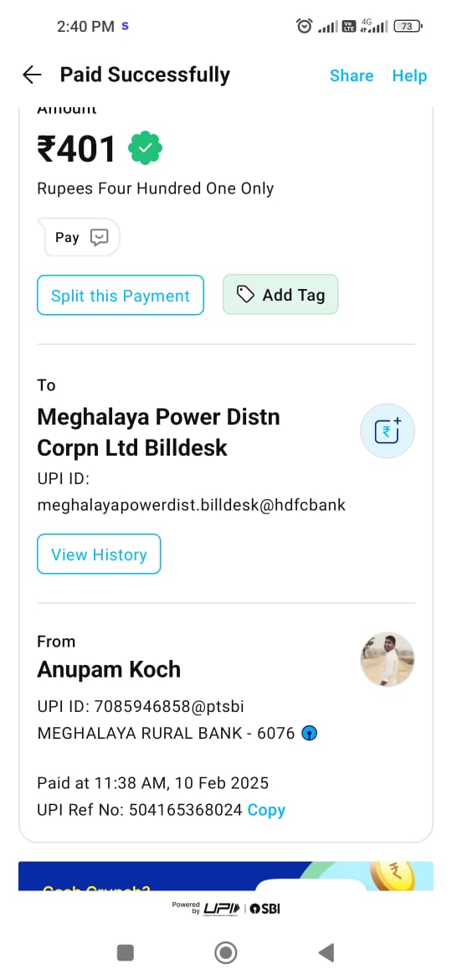Screen dimensions: 452x980
Task: Tap the tag icon in Add Tag
Action: [246, 294]
